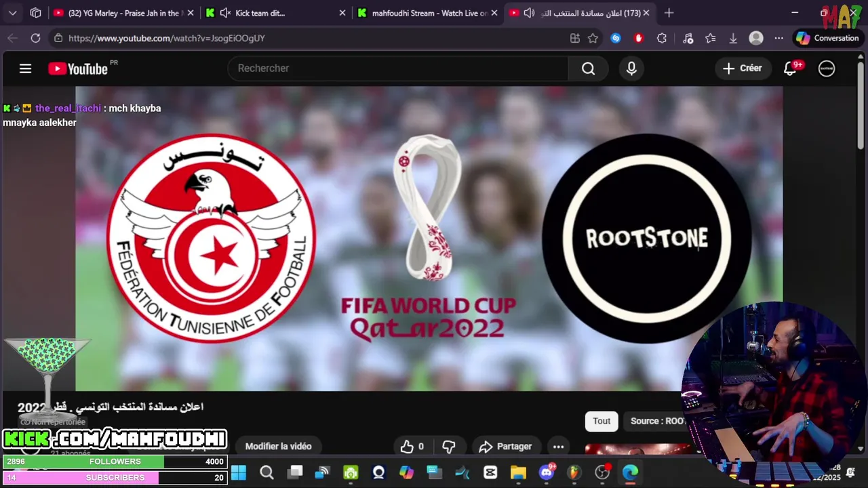View site information lock icon
The image size is (868, 488).
click(58, 39)
